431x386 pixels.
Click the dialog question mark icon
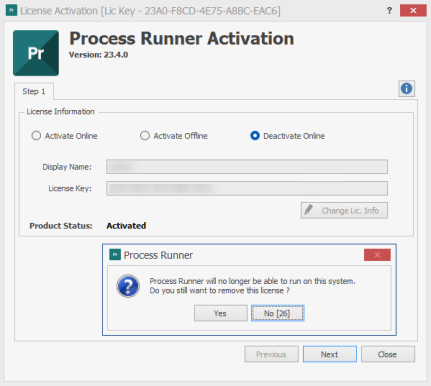pyautogui.click(x=128, y=286)
